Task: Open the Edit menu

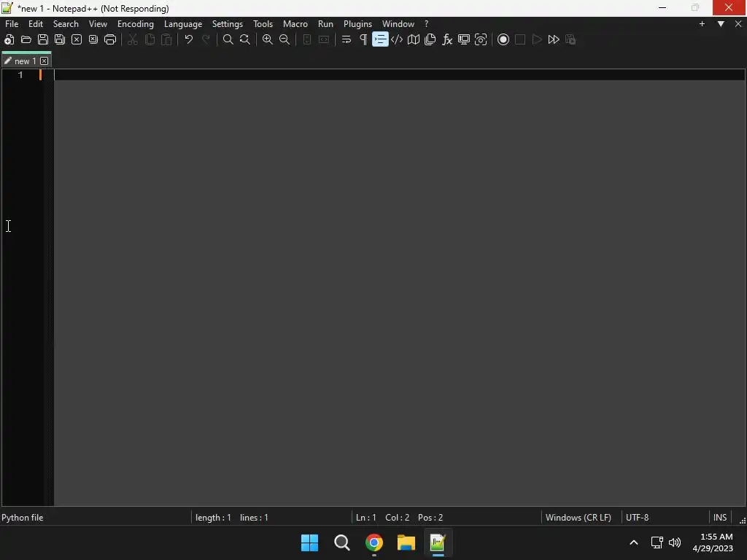Action: pyautogui.click(x=36, y=24)
